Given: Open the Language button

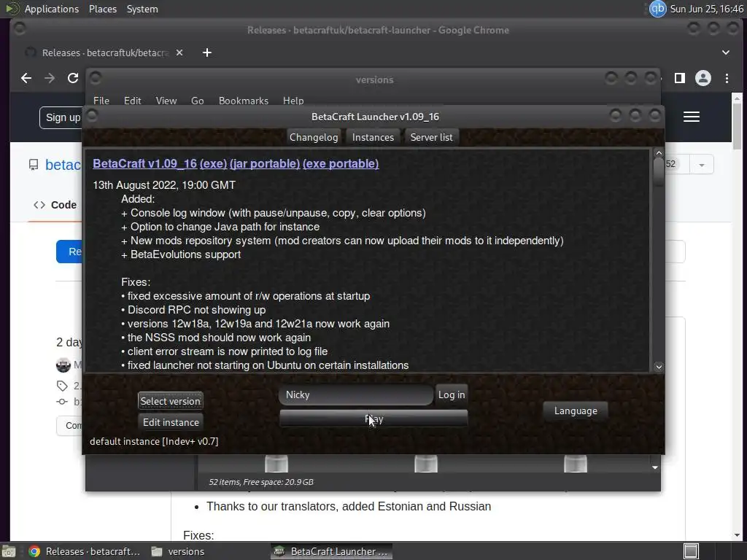Looking at the screenshot, I should (576, 411).
